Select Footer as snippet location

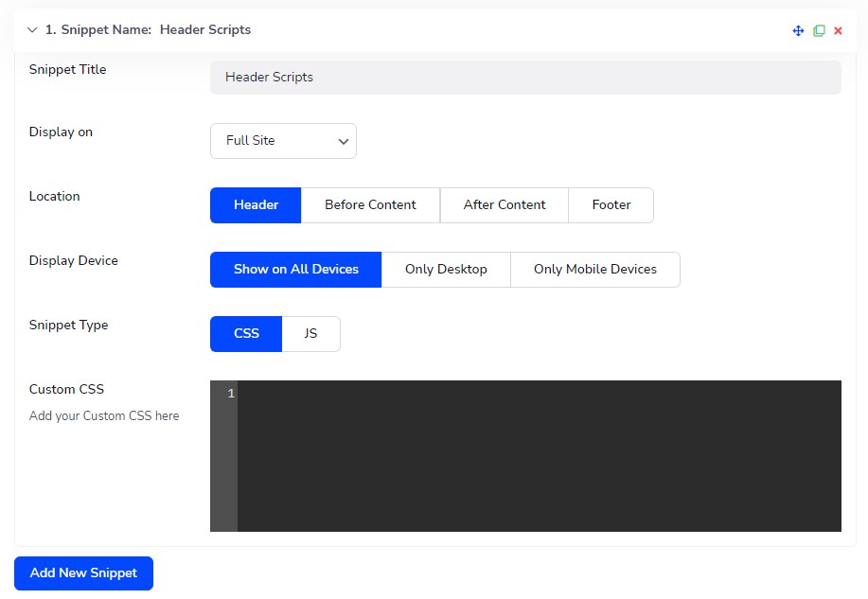point(611,204)
